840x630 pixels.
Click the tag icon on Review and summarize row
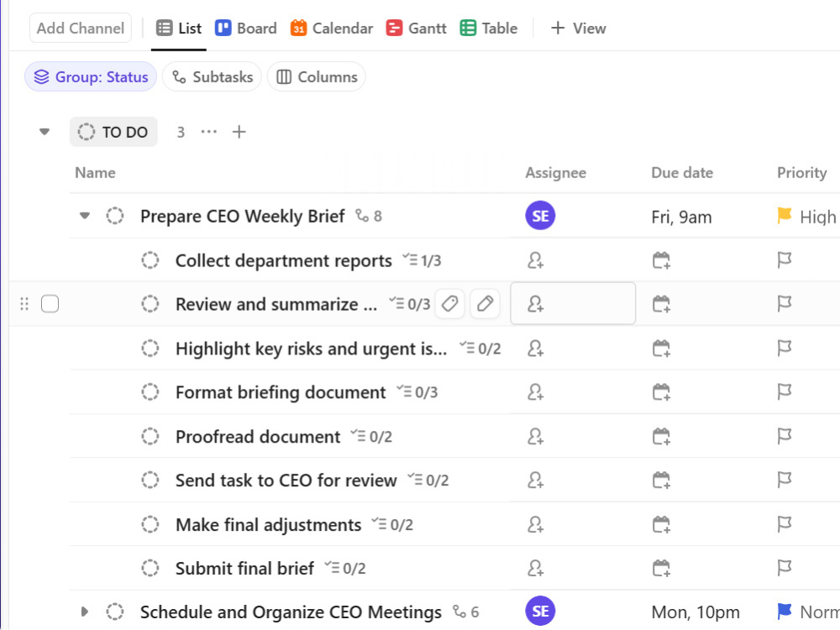tap(449, 304)
